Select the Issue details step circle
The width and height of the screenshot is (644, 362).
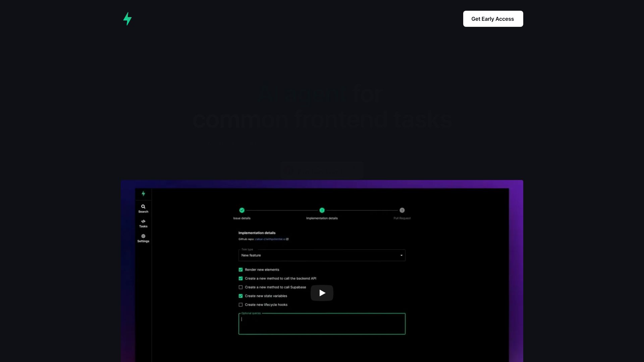242,210
